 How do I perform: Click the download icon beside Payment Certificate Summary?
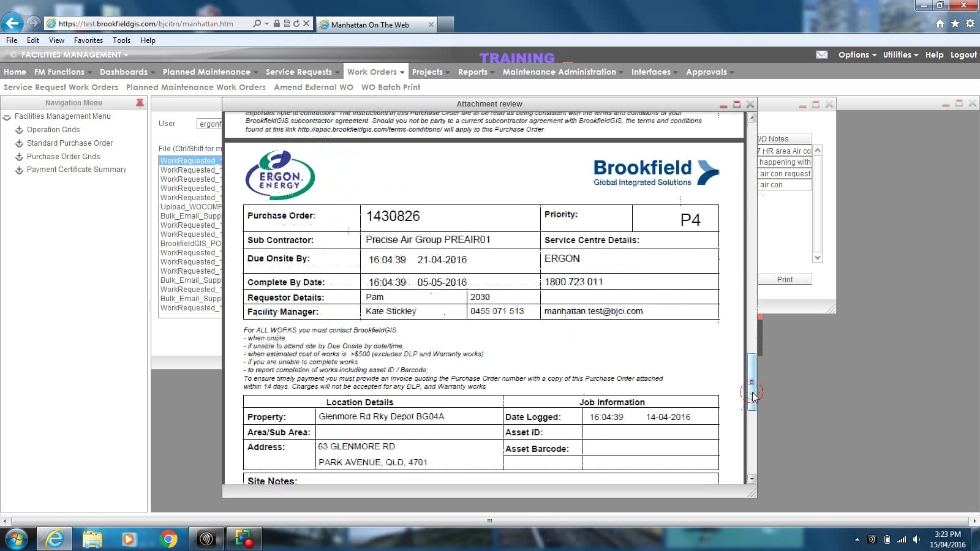19,170
